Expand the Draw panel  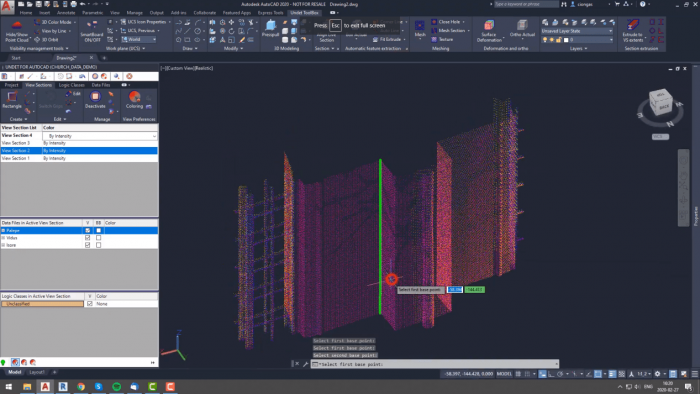190,48
